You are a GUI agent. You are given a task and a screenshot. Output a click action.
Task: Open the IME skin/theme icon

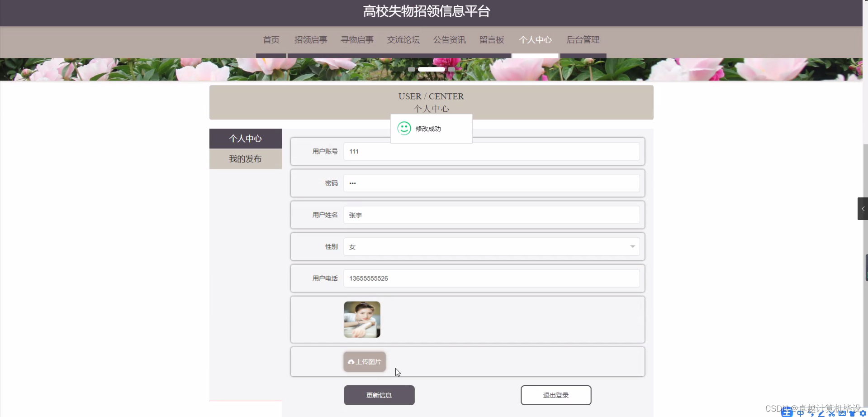point(851,413)
